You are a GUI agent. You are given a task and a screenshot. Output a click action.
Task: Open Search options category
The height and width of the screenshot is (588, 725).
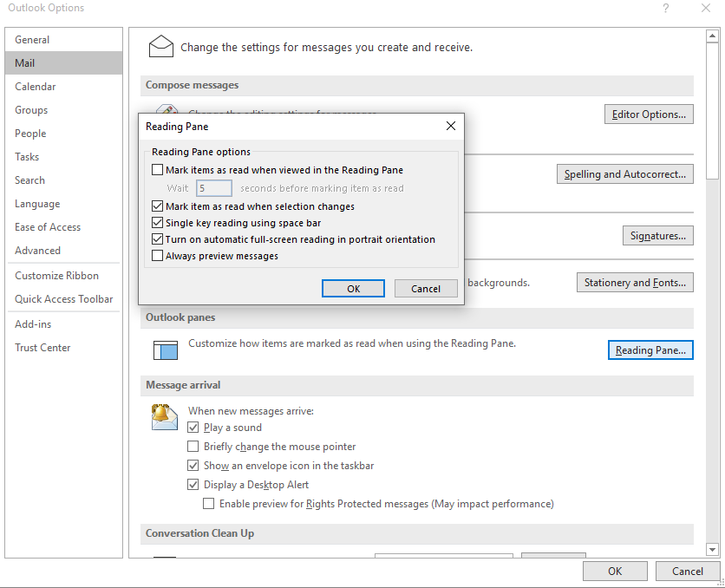[x=64, y=180]
